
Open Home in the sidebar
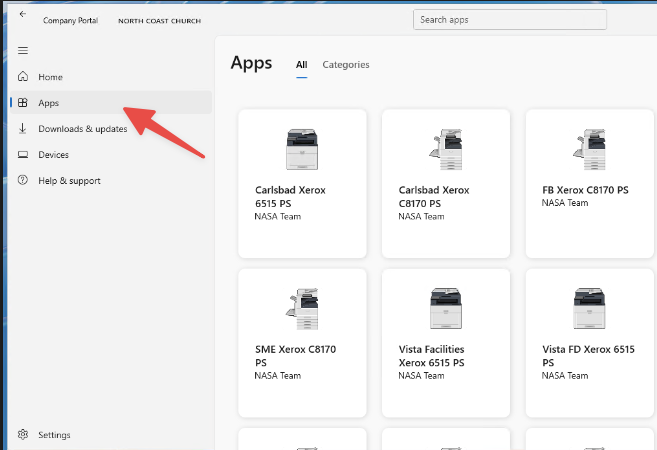pos(50,77)
